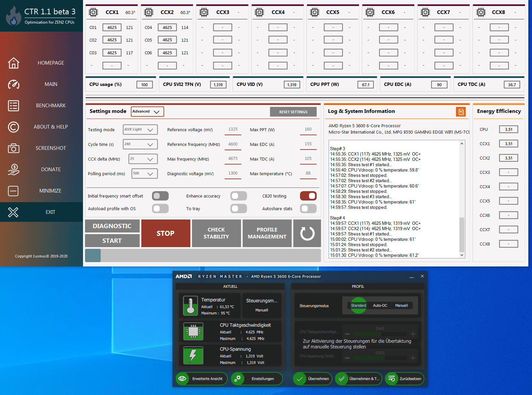The width and height of the screenshot is (532, 395).
Task: Click the Exit cross icon in sidebar
Action: (13, 212)
